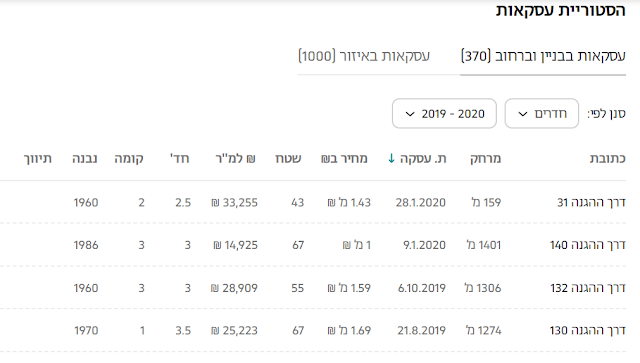The height and width of the screenshot is (363, 640).
Task: Click the sort arrow beside ת. עסקה
Action: [x=391, y=158]
